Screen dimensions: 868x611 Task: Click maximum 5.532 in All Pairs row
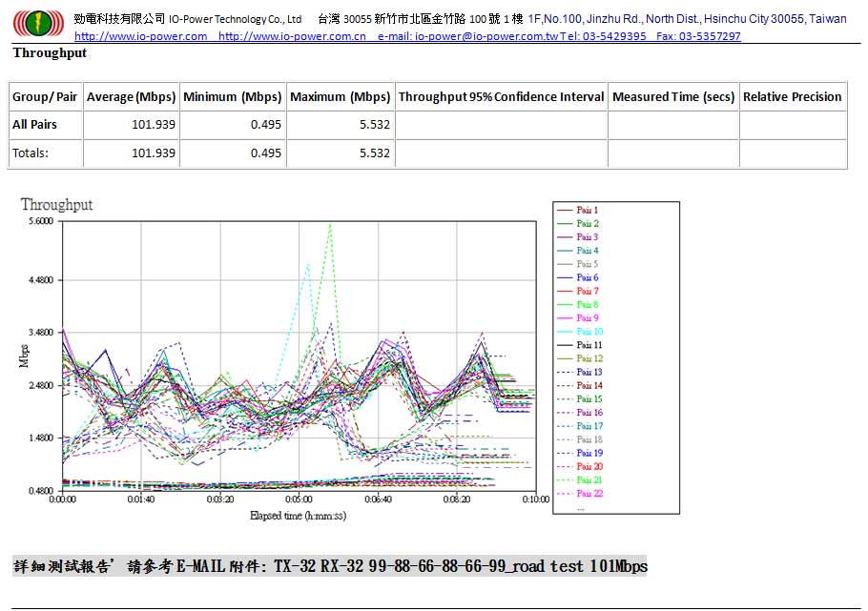[x=375, y=125]
